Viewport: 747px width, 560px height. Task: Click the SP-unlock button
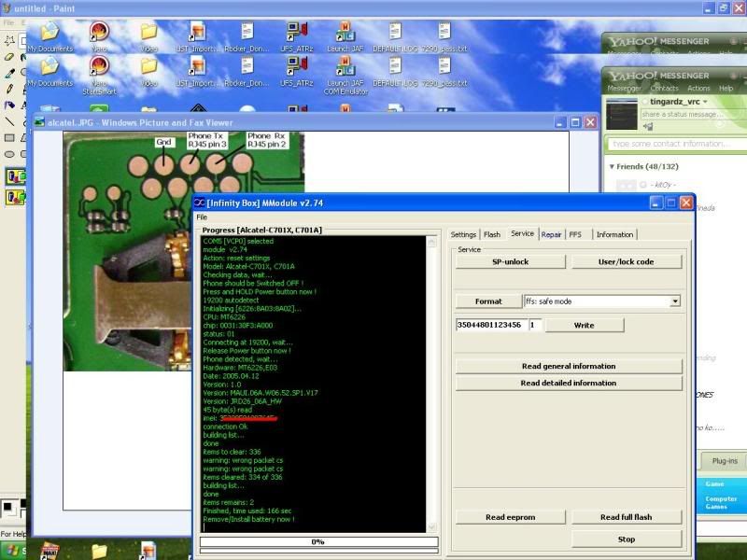pyautogui.click(x=511, y=261)
